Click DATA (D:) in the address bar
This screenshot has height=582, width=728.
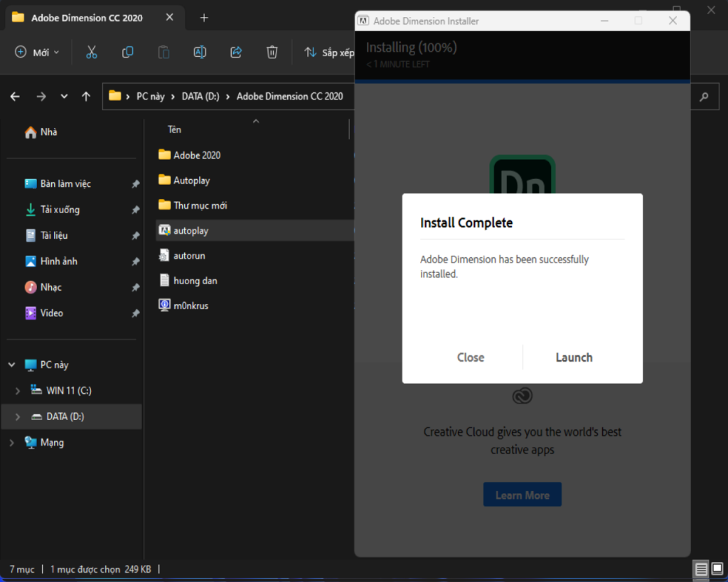[200, 96]
